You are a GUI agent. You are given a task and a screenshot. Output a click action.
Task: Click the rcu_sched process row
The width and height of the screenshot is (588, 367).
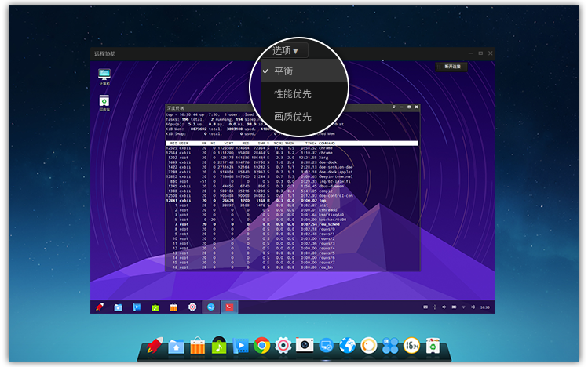point(293,224)
